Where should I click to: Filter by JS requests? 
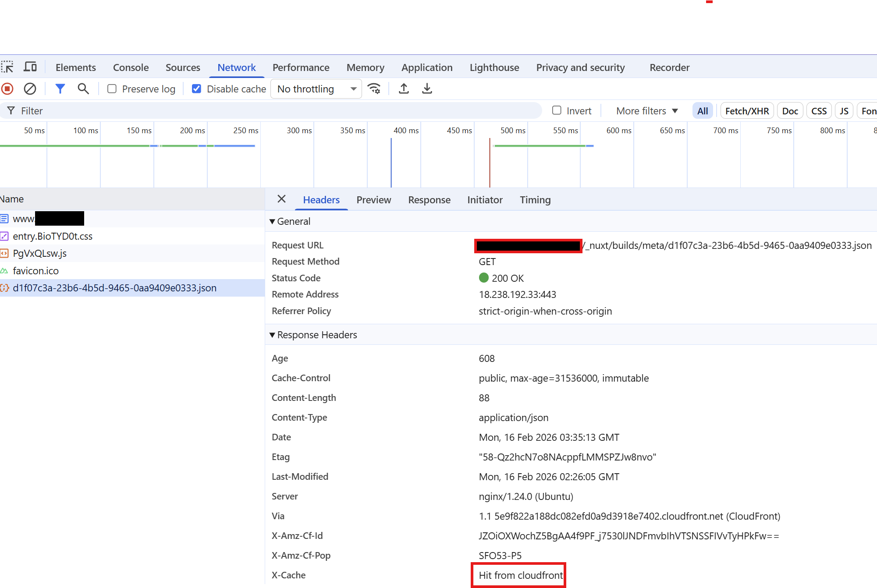tap(844, 111)
